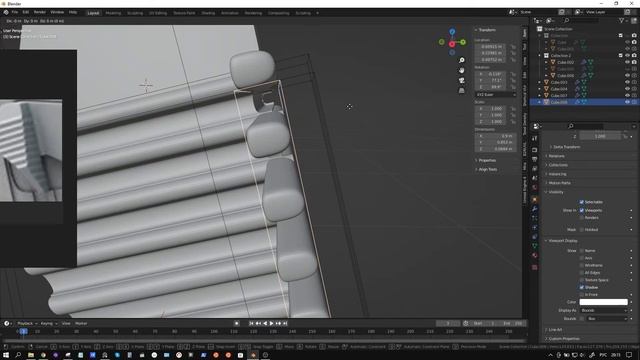Open the Object Constraints tab icon
This screenshot has height=360, width=640.
[534, 237]
